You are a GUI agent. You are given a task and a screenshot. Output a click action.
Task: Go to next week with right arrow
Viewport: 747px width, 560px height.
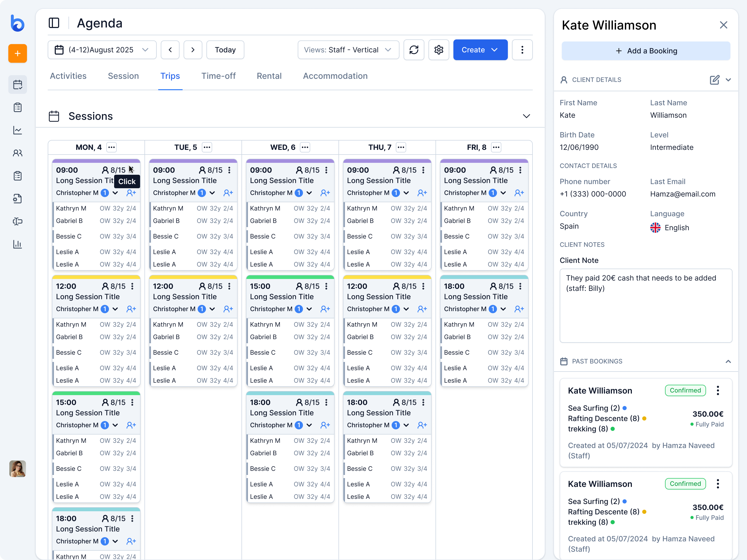193,50
